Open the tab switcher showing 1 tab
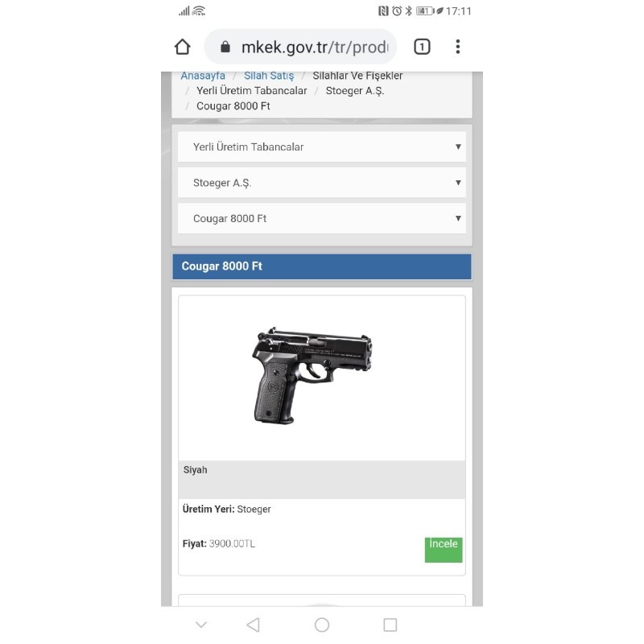 pos(422,47)
